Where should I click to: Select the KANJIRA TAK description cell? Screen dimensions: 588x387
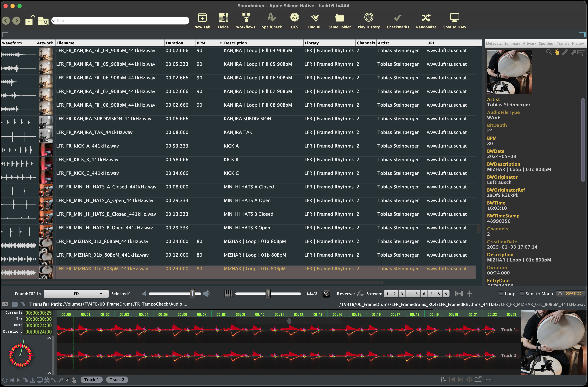pyautogui.click(x=263, y=136)
